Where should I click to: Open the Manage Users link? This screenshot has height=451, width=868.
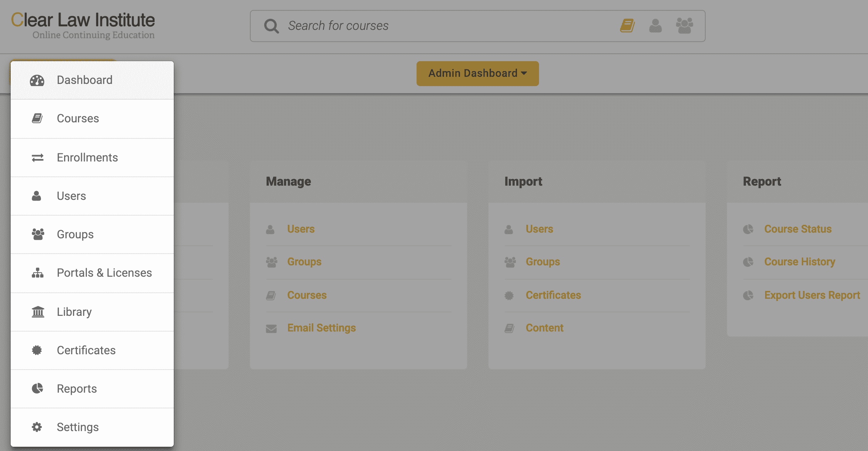[x=301, y=229]
